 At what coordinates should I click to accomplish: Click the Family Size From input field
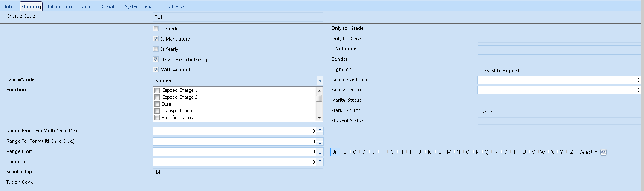point(559,80)
